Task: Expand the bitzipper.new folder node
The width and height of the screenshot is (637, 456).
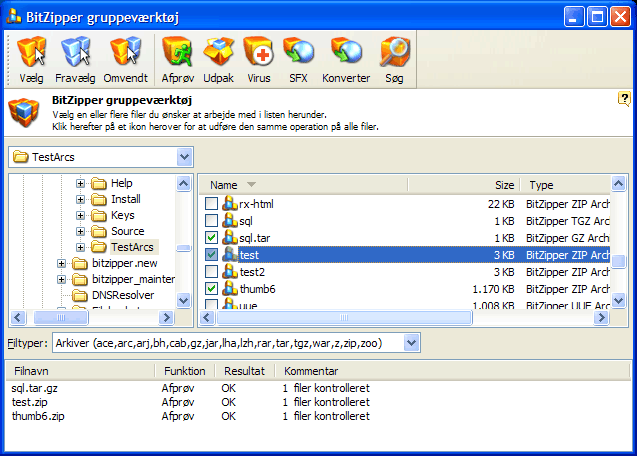Action: point(61,263)
